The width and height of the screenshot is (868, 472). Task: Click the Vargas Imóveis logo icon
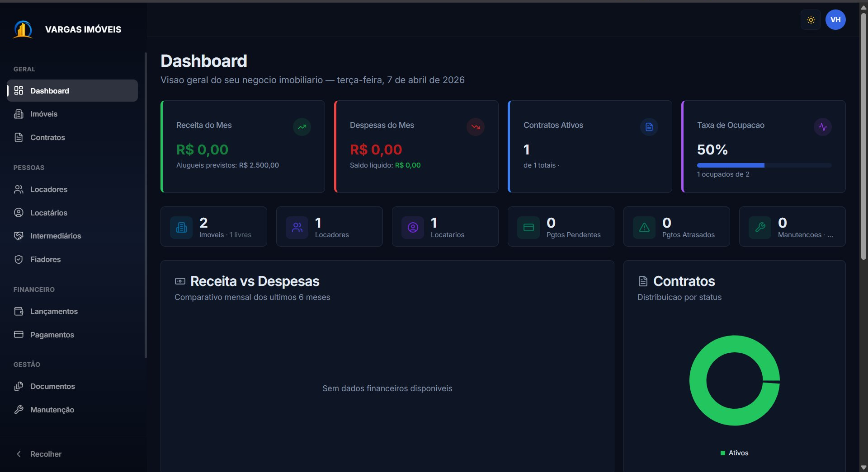coord(23,29)
